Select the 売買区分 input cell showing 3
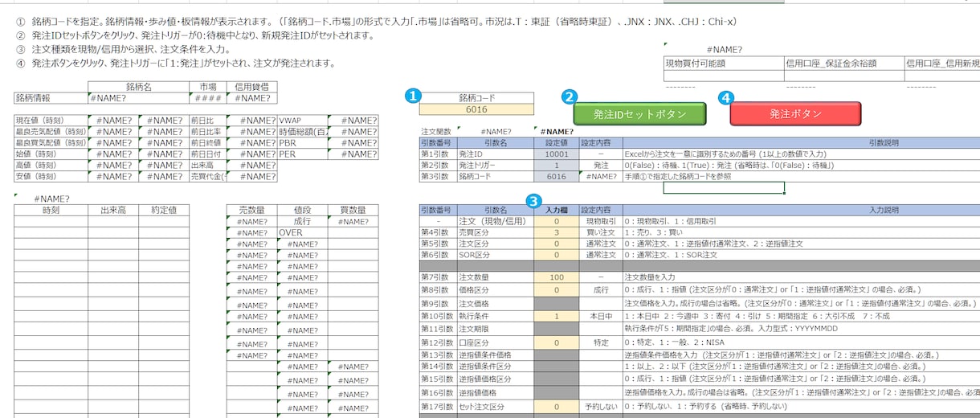980x418 pixels. click(x=556, y=232)
